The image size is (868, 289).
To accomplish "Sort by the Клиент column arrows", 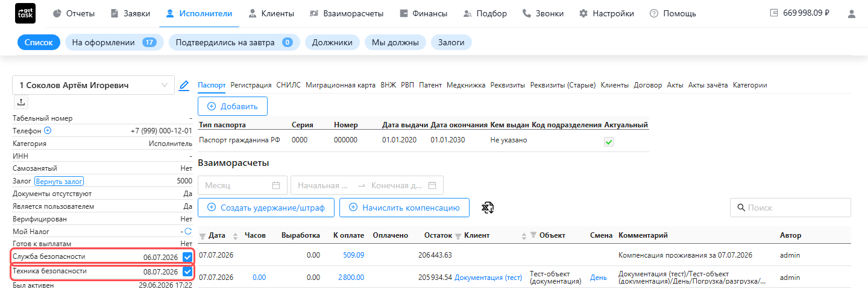I will 526,236.
